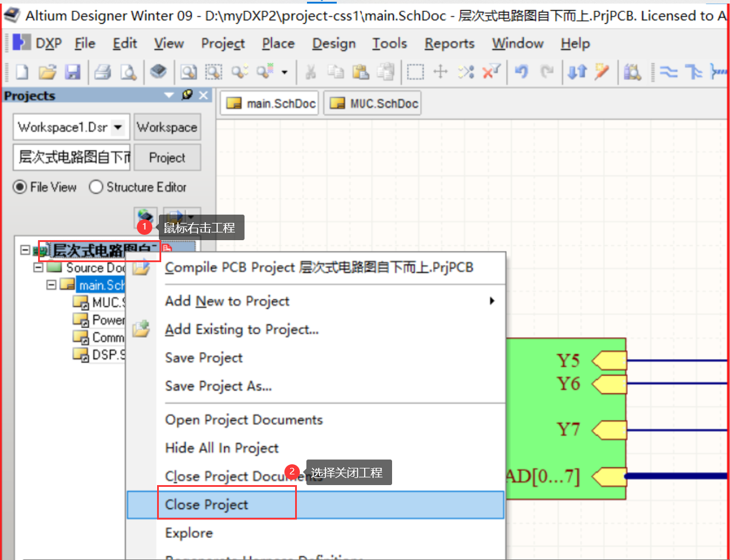Select Save Project in context menu
This screenshot has width=730, height=560.
point(315,358)
